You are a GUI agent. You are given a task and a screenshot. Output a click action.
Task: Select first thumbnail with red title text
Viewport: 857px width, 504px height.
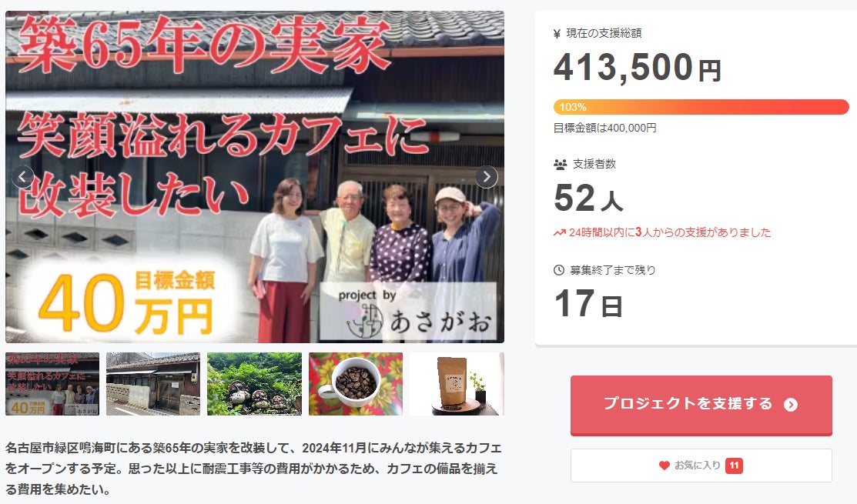click(x=52, y=384)
